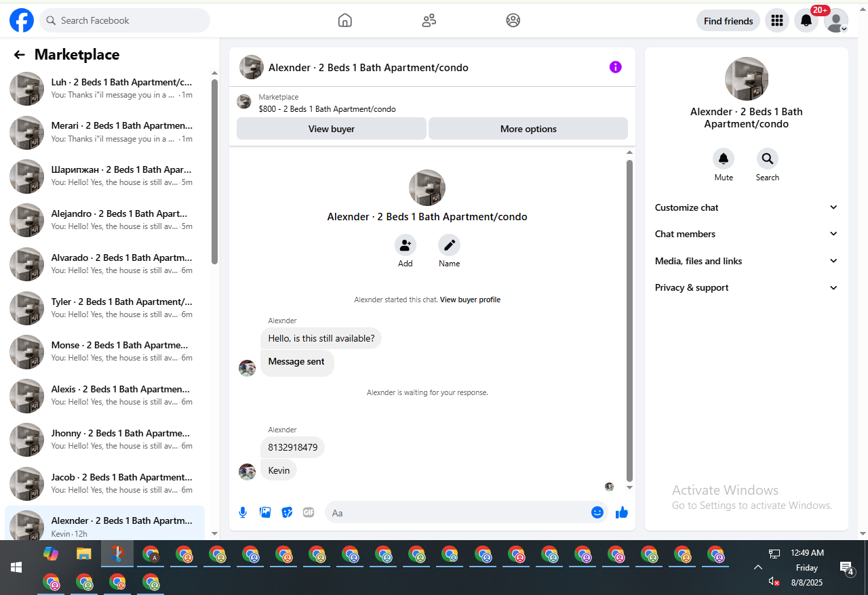This screenshot has height=595, width=868.
Task: Click the 8132918479 message bubble
Action: click(292, 447)
